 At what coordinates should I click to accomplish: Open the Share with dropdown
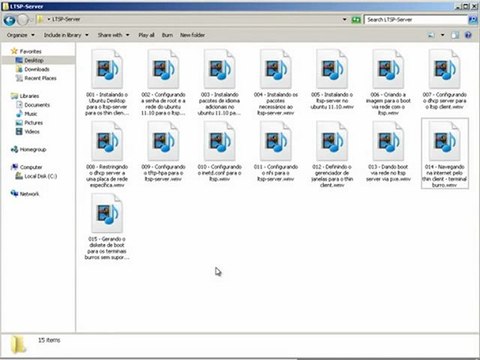[113, 35]
